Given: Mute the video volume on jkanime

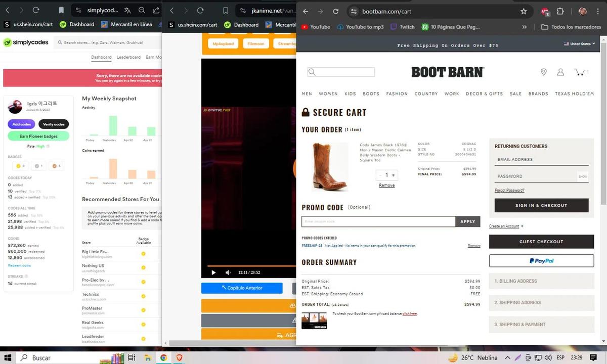Looking at the screenshot, I should pos(228,272).
